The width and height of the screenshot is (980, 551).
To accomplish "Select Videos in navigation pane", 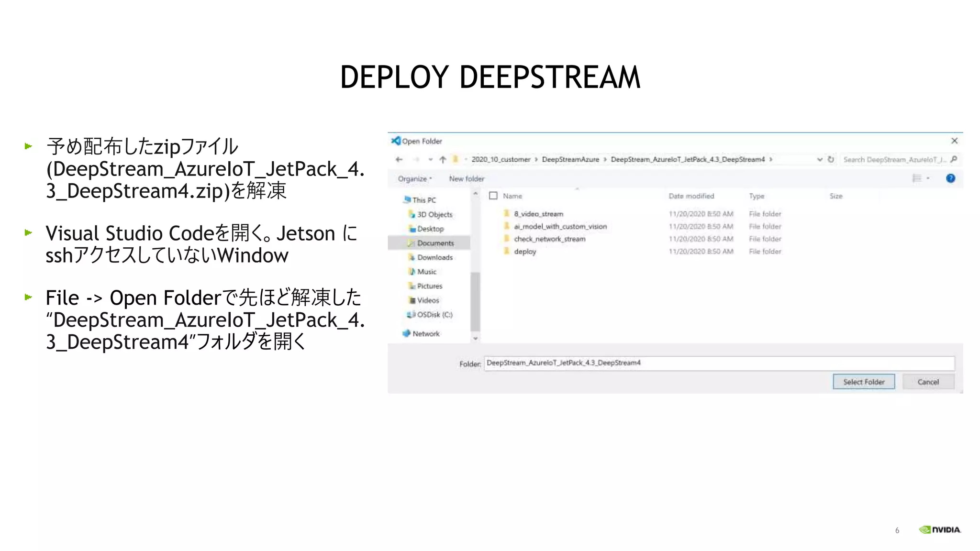I will 423,300.
